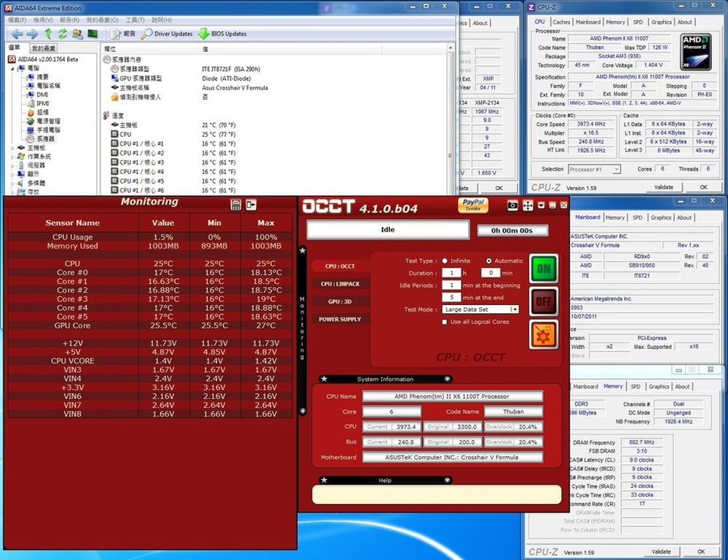728x560 pixels.
Task: Refresh AIDA64 with the green refresh icon
Action: point(63,33)
